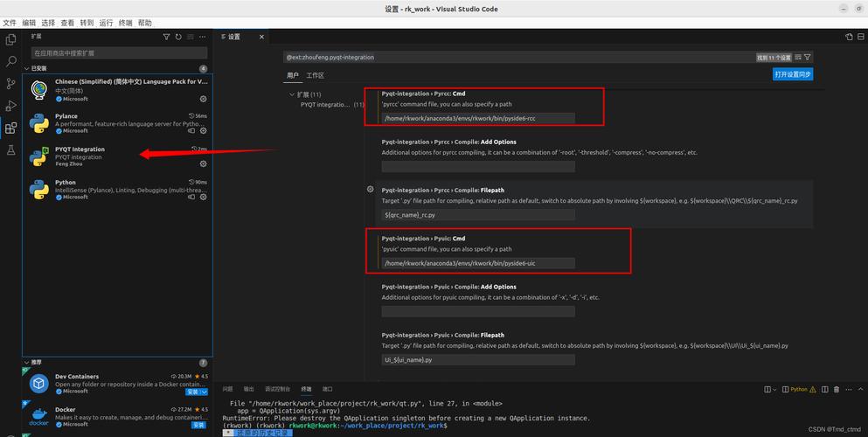Open 转到 menu

point(87,23)
